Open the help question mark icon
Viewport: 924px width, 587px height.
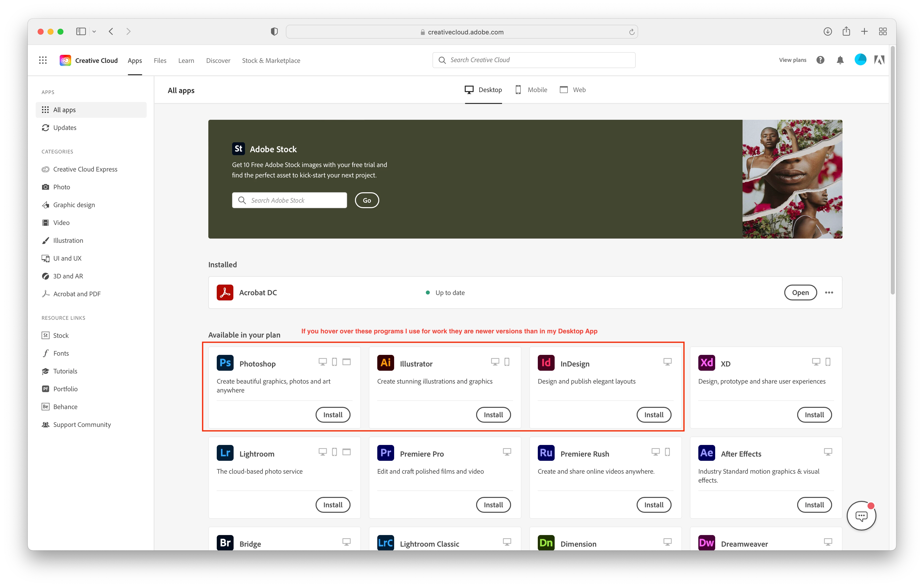[820, 60]
